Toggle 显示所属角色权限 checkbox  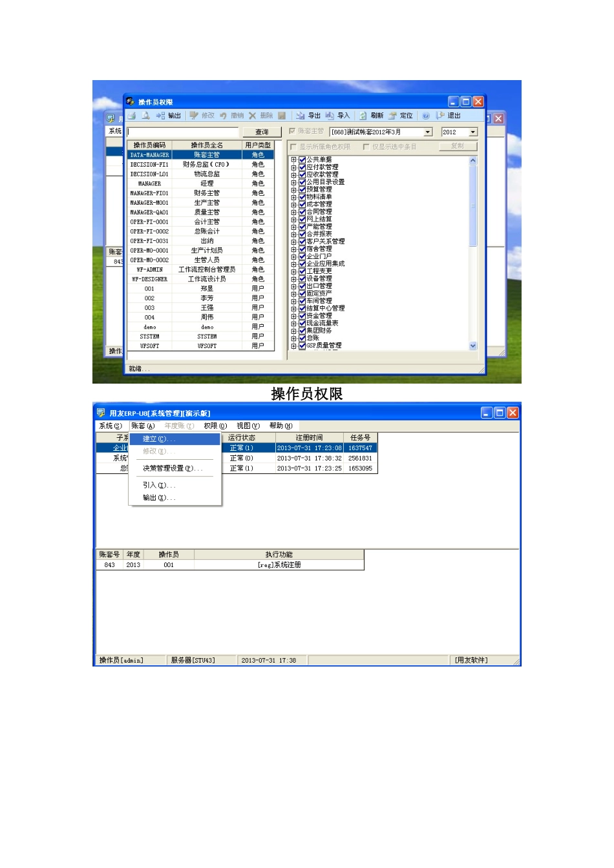coord(293,147)
